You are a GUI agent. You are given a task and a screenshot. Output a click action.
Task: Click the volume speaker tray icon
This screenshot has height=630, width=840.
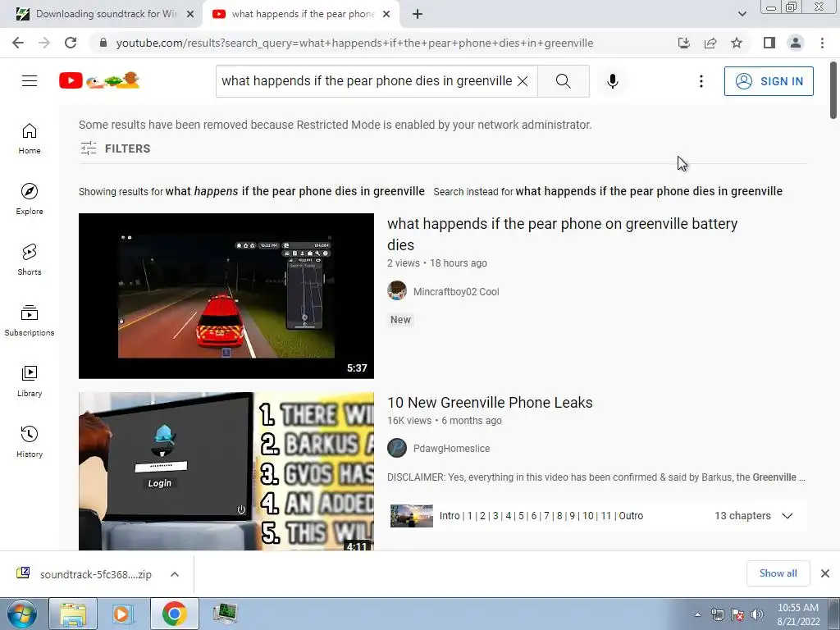coord(757,614)
